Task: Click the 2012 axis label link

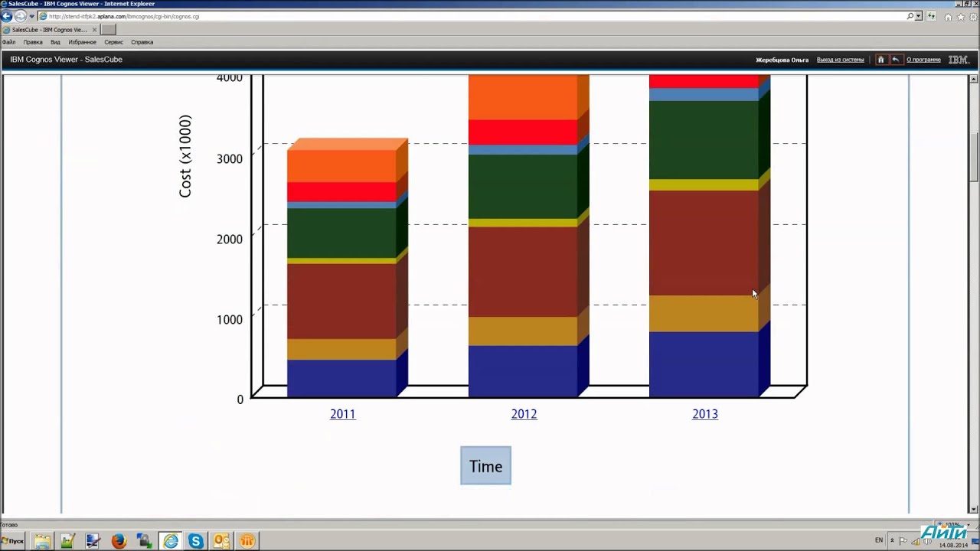Action: [524, 414]
